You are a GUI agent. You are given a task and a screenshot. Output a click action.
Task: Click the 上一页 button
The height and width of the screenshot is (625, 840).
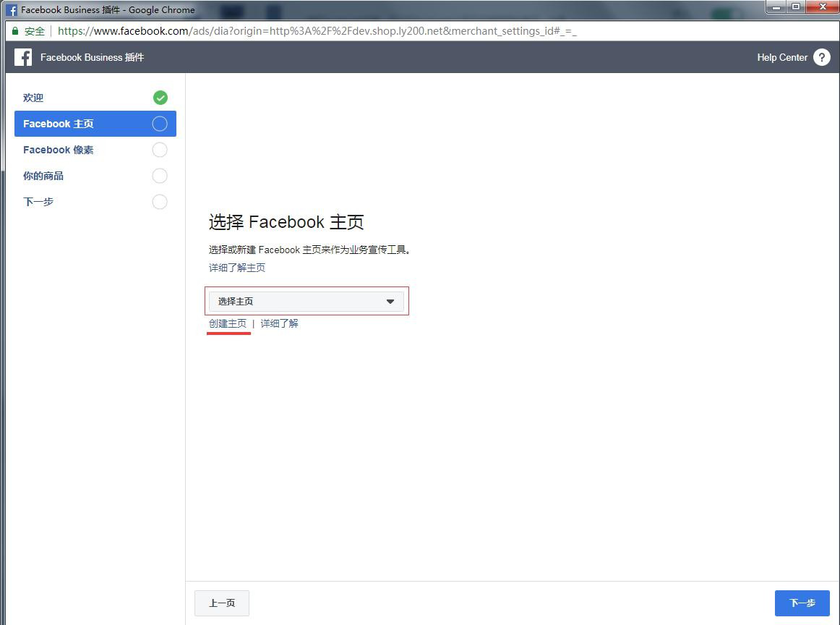(x=222, y=603)
